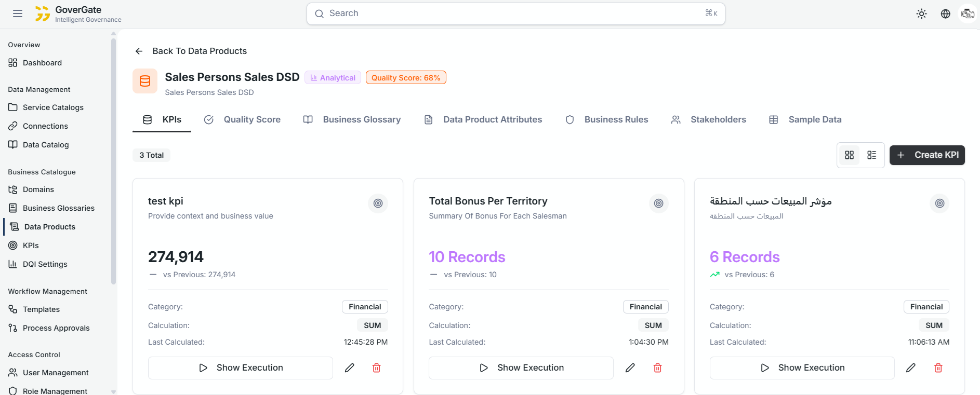The image size is (980, 395).
Task: Click the Create KPI button
Action: [x=926, y=155]
